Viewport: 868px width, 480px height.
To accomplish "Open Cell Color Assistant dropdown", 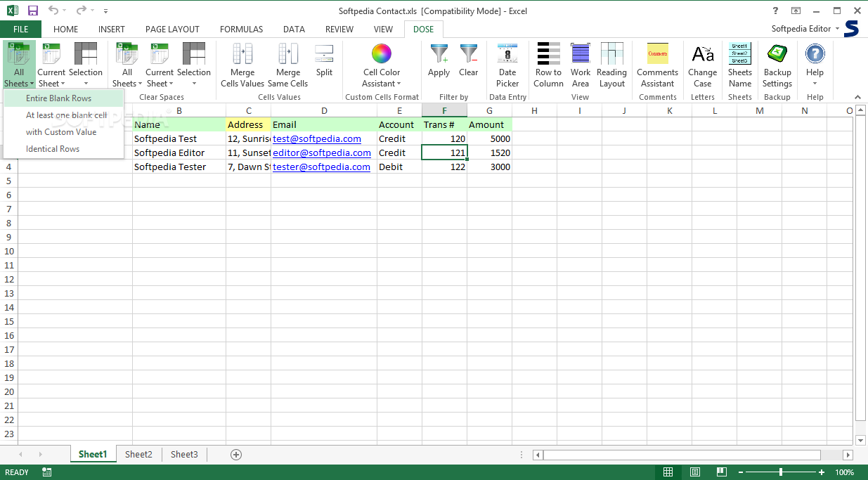I will [382, 65].
